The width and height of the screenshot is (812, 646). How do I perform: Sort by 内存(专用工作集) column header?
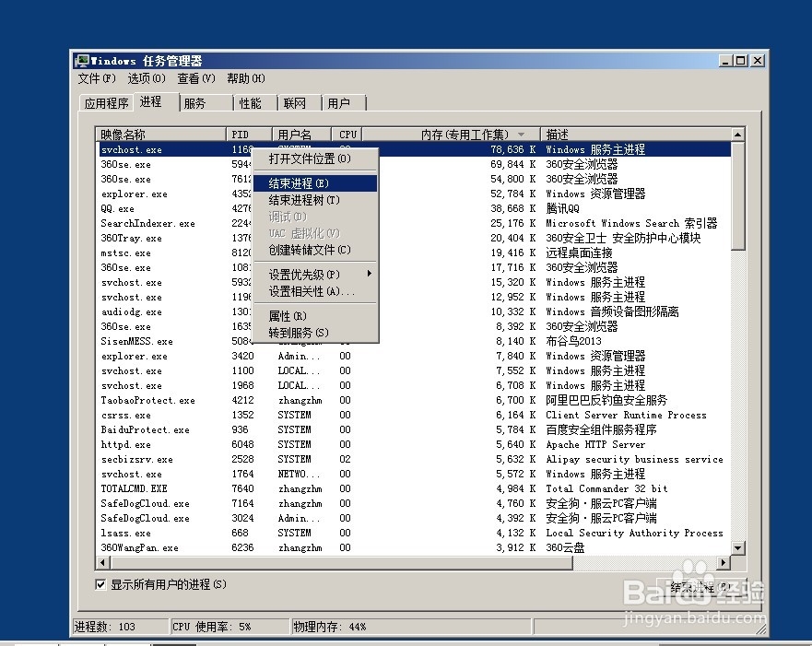[x=451, y=135]
